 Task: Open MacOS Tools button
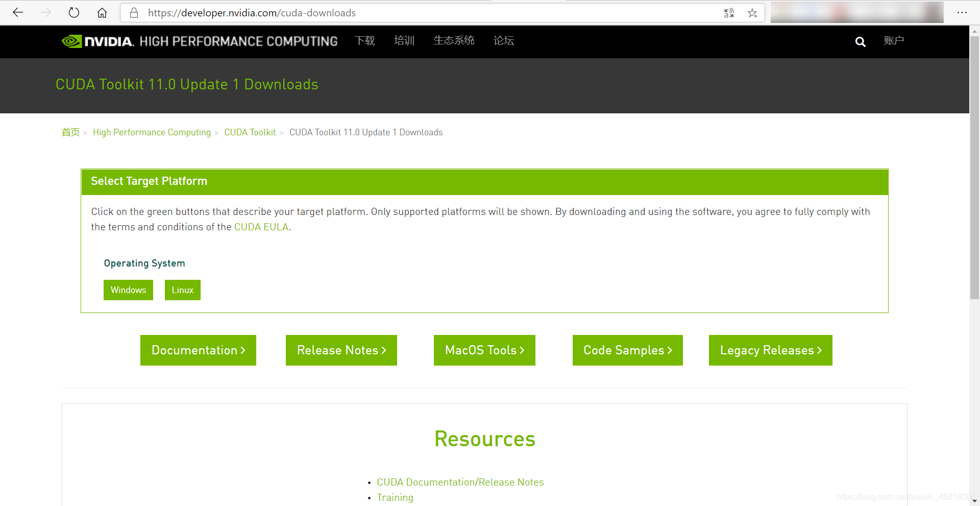coord(484,350)
